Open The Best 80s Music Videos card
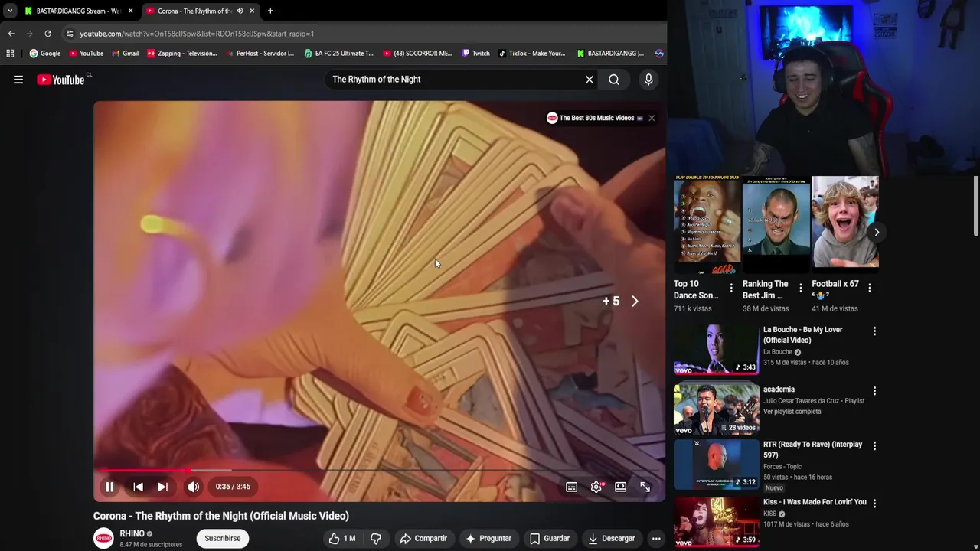The image size is (980, 551). pos(595,118)
